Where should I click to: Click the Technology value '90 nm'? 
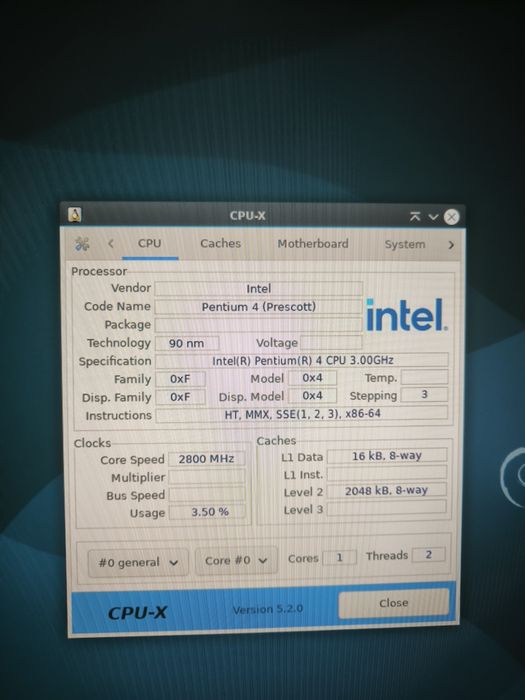tap(187, 343)
